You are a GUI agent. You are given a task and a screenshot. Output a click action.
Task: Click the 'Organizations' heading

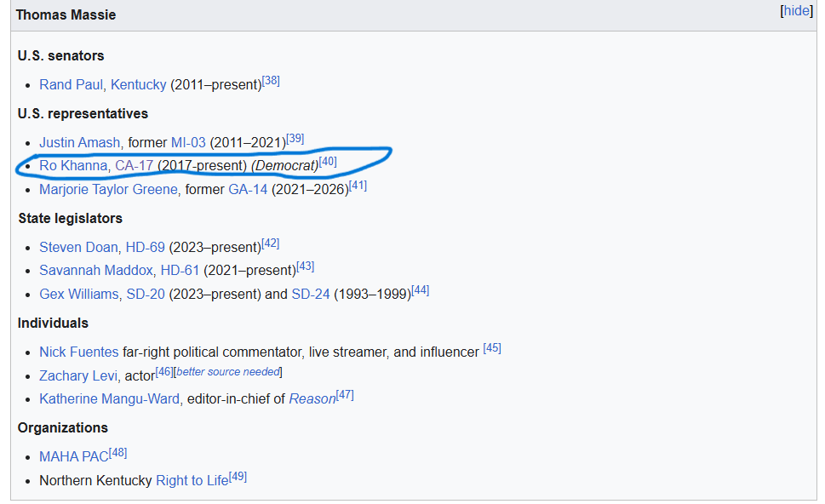pos(63,427)
